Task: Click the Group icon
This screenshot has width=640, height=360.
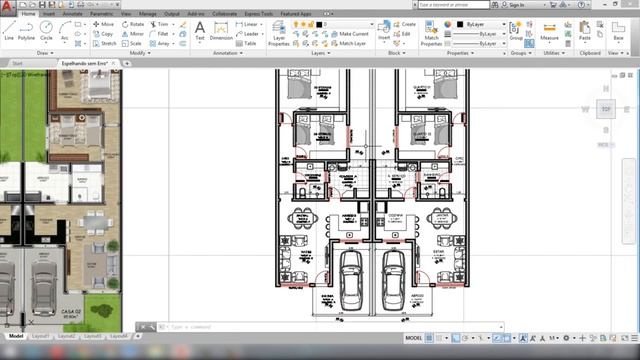Action: [516, 31]
